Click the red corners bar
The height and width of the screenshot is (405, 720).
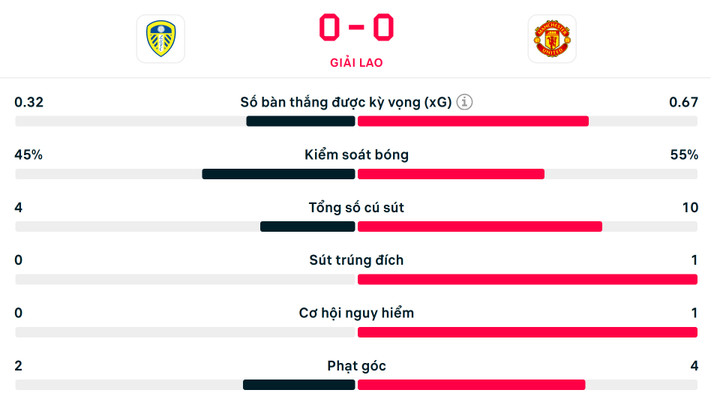(x=471, y=384)
